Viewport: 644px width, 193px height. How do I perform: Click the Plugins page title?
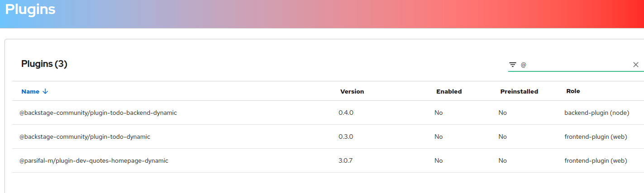(x=30, y=9)
